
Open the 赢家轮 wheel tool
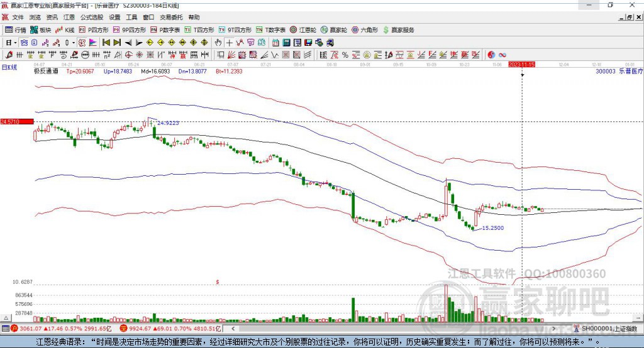point(334,30)
